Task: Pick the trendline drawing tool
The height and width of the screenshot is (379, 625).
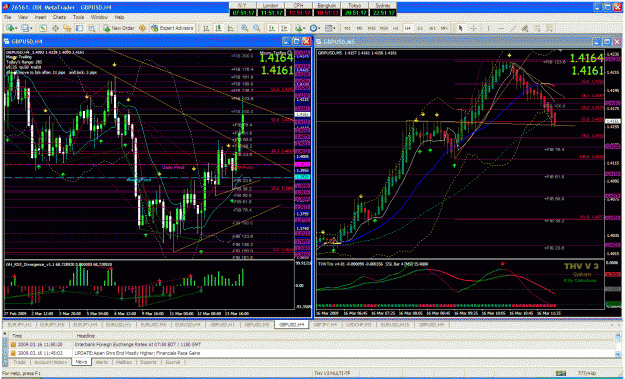Action: (513, 28)
